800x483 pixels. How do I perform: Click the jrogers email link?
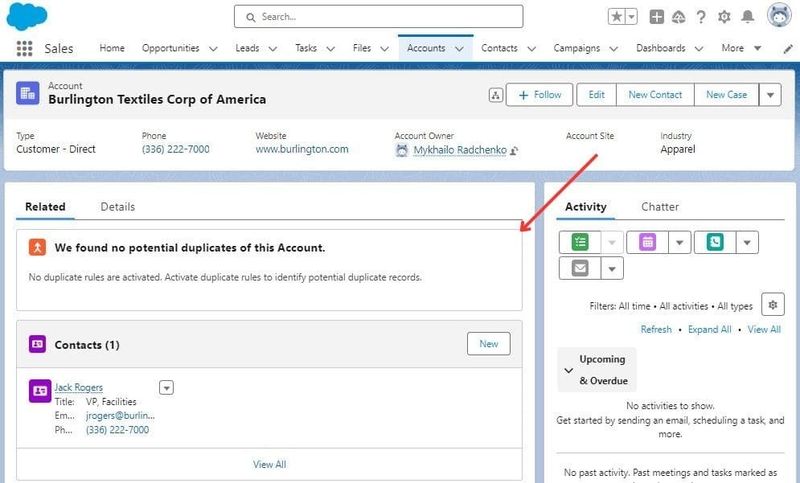click(120, 416)
